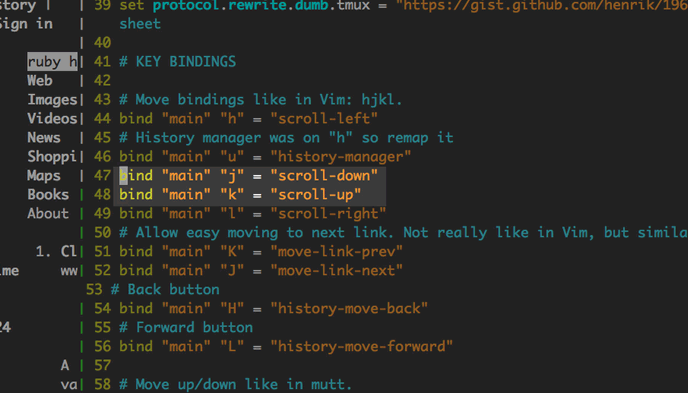Click the "history-move-forward" value on line 56

pyautogui.click(x=362, y=347)
